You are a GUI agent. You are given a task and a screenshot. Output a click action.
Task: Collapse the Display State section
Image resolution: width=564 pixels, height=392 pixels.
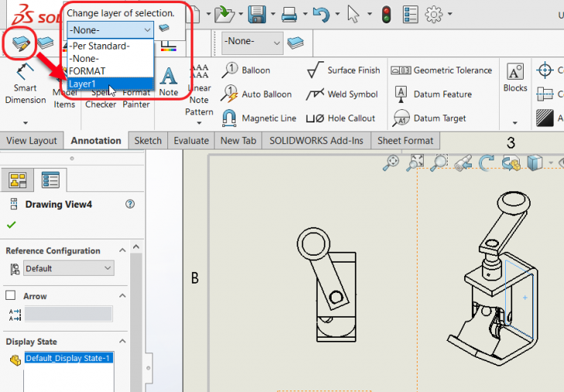coord(123,342)
